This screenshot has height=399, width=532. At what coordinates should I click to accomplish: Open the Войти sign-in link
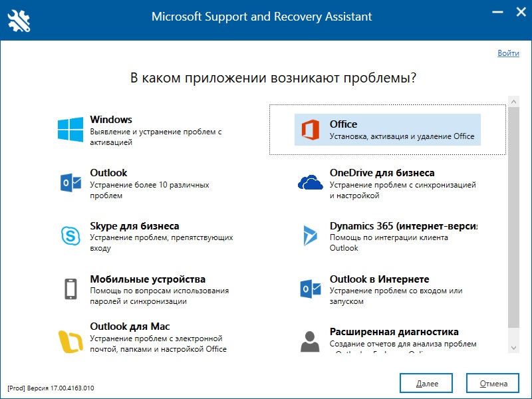(508, 53)
